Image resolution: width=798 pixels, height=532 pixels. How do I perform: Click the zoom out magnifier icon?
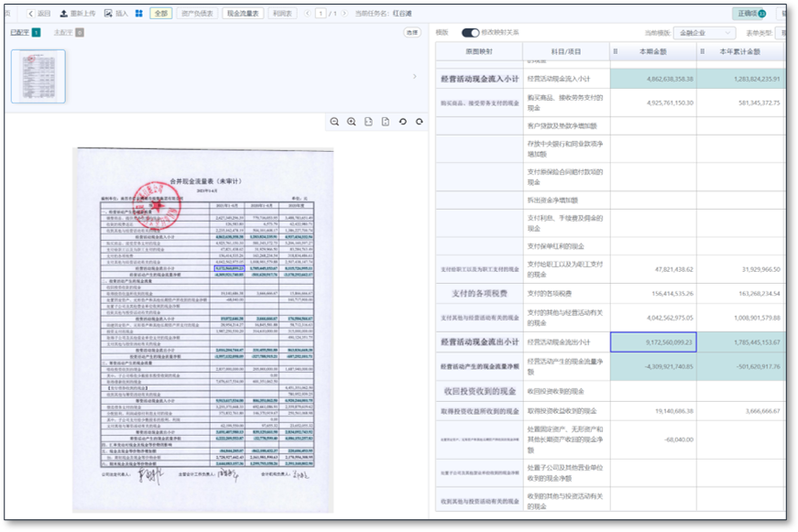pyautogui.click(x=334, y=122)
